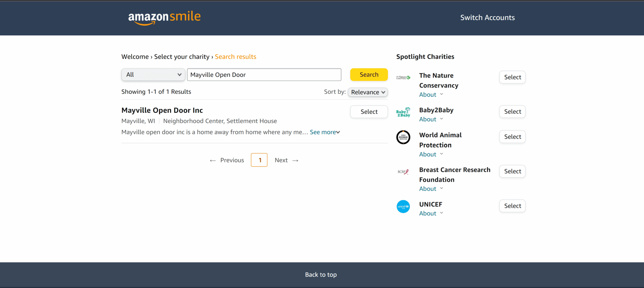Viewport: 644px width, 288px height.
Task: Select Breast Cancer Research Foundation charity
Action: coord(512,171)
